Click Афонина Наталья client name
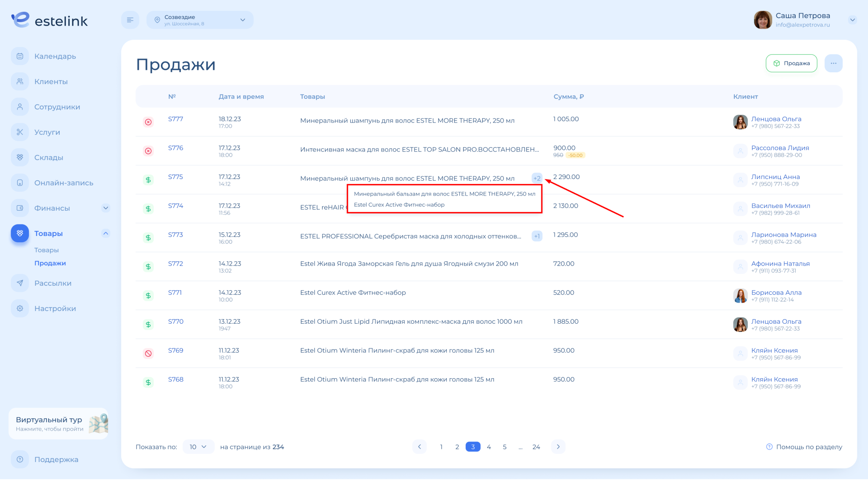 780,264
